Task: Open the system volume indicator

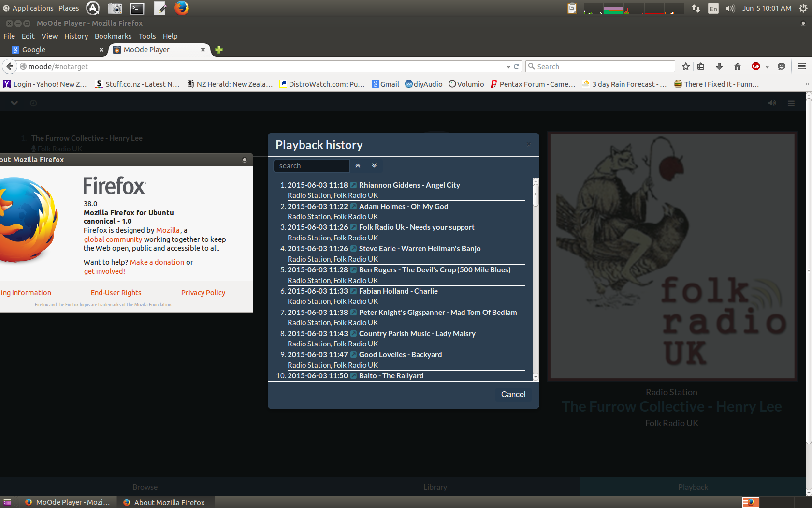Action: (730, 8)
